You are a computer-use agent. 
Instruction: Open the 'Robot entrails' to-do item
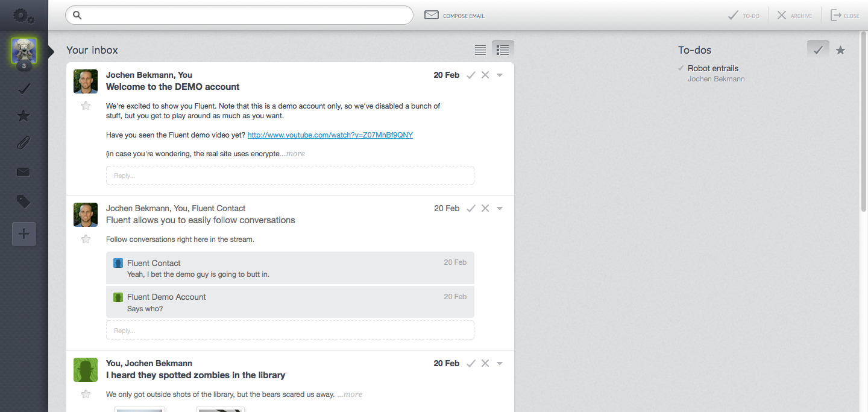tap(713, 68)
